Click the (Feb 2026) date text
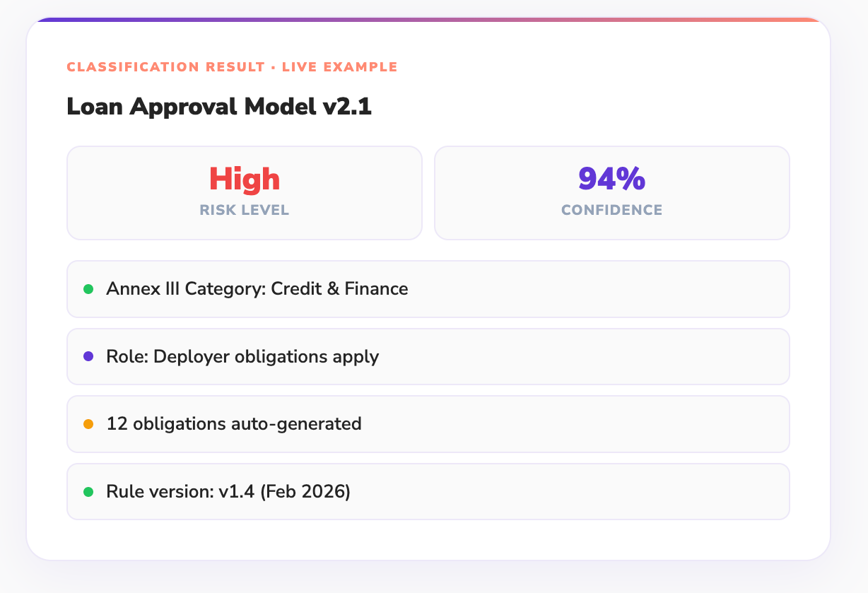Image resolution: width=868 pixels, height=593 pixels. click(x=305, y=492)
